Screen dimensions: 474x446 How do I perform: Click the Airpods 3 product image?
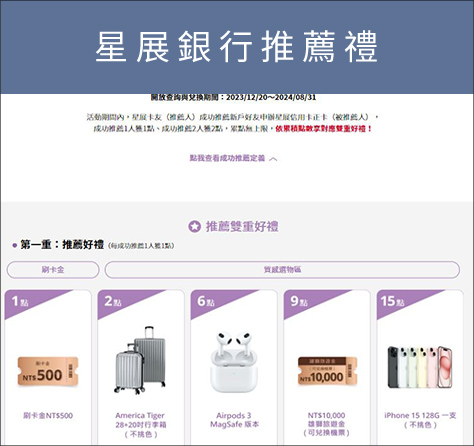[234, 362]
